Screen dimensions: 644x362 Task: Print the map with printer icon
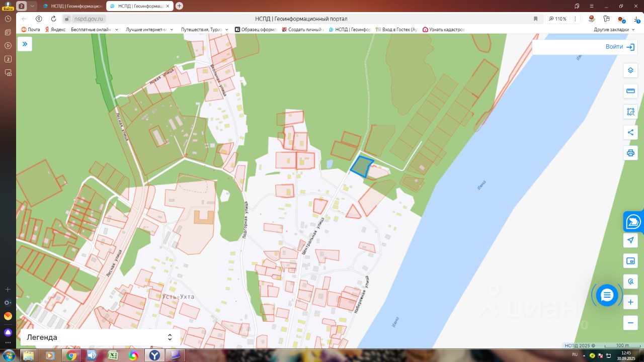point(630,153)
